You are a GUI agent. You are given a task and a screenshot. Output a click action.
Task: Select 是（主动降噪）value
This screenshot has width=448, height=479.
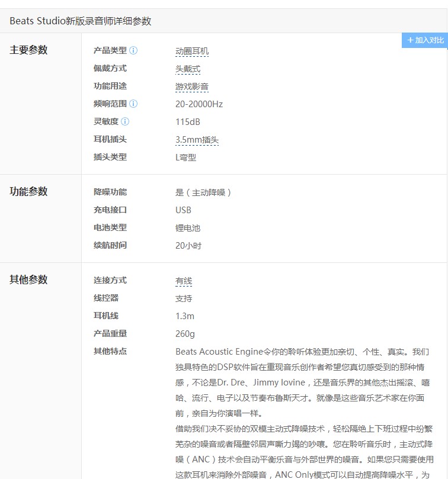pos(203,192)
